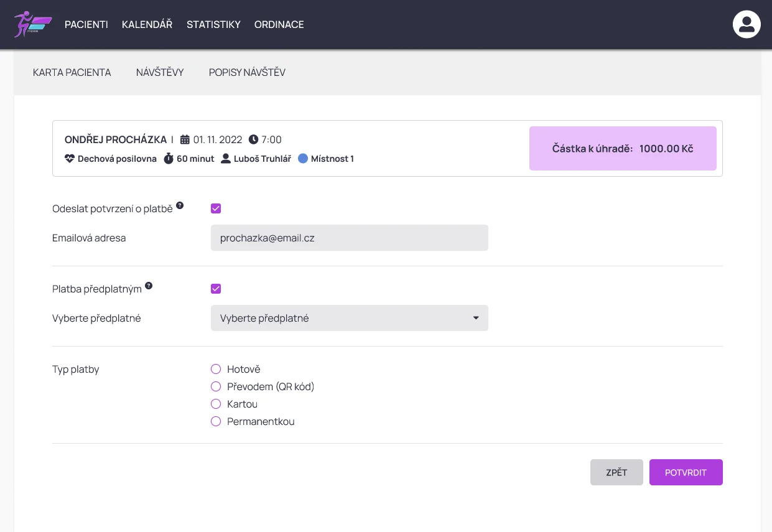Click the Emailová adresa input field
This screenshot has width=772, height=532.
349,238
